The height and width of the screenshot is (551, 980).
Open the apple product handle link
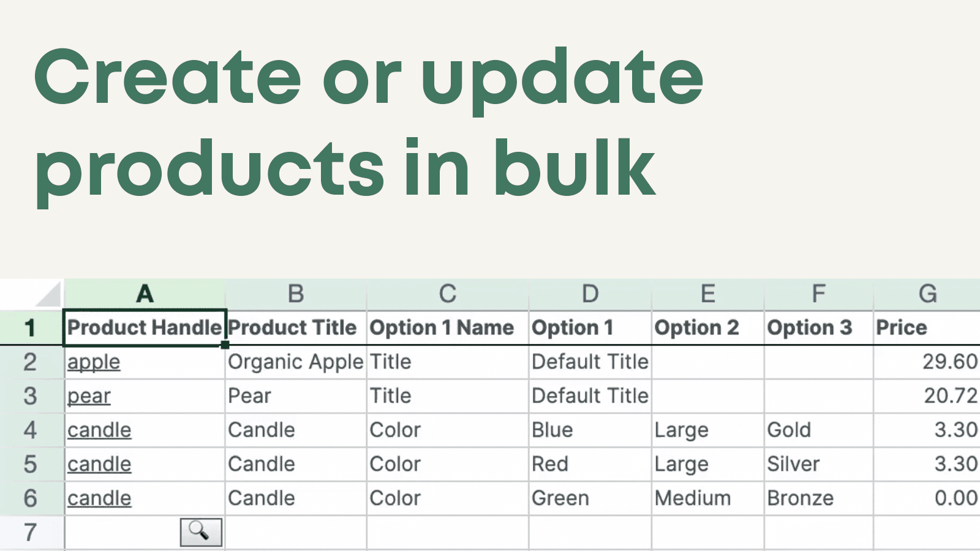pyautogui.click(x=94, y=362)
